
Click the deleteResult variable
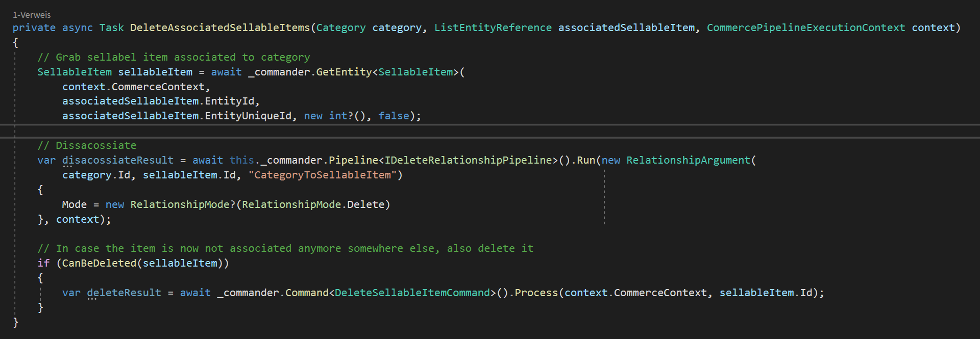pyautogui.click(x=124, y=293)
